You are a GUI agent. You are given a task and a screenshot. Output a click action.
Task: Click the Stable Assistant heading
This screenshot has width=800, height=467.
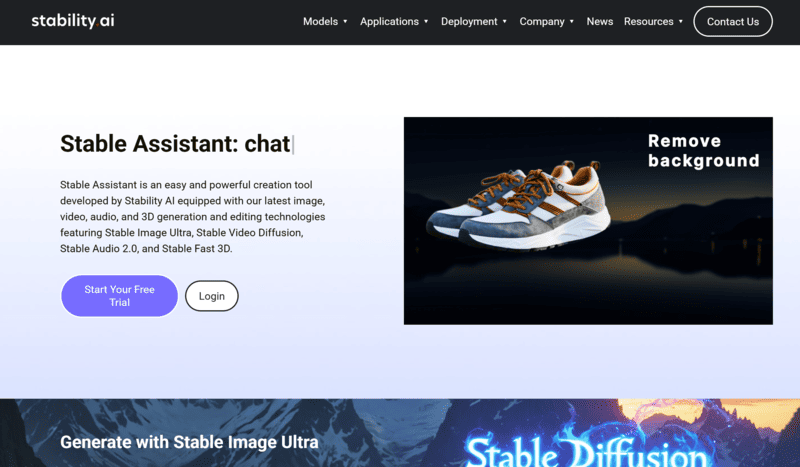(x=175, y=144)
